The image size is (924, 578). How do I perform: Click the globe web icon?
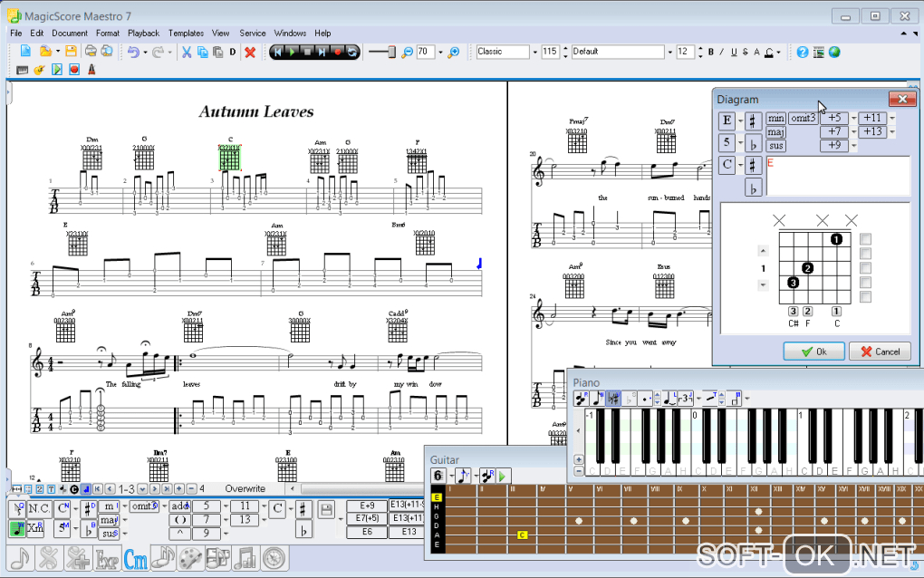pos(833,52)
